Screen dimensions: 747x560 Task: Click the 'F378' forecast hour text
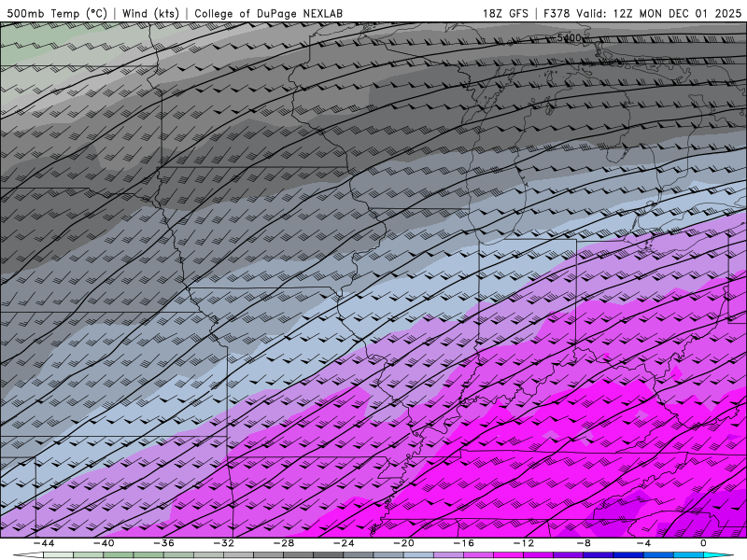pyautogui.click(x=557, y=13)
